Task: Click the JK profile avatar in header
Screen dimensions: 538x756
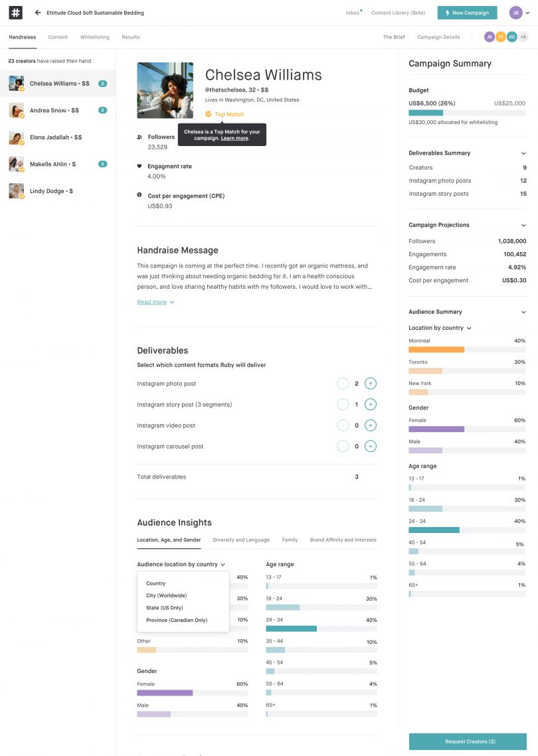Action: tap(516, 13)
